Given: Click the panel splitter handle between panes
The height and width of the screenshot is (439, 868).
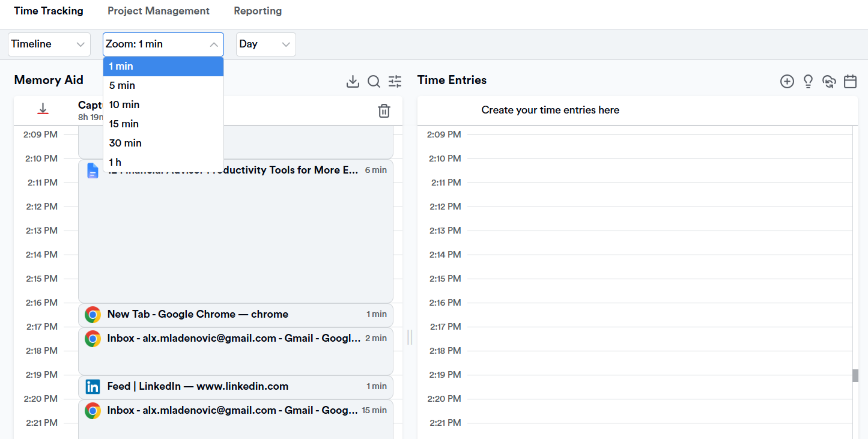Looking at the screenshot, I should click(410, 337).
